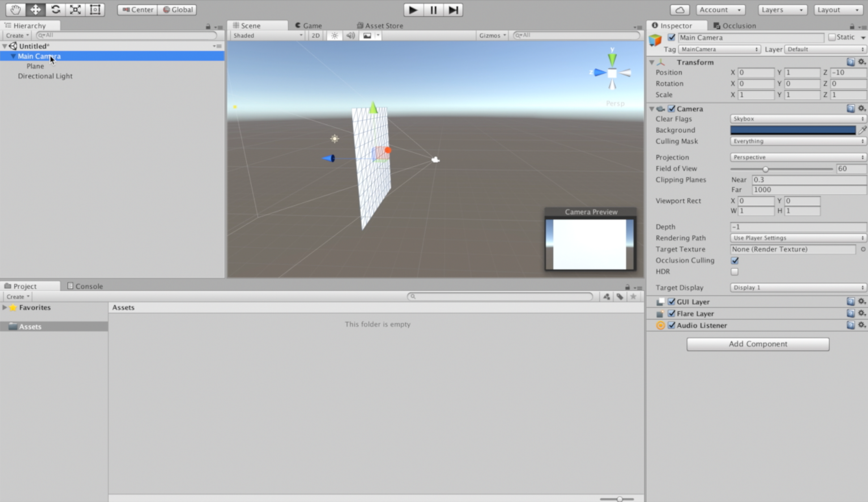The width and height of the screenshot is (868, 502).
Task: Toggle scene lighting in the Scene view
Action: 334,35
